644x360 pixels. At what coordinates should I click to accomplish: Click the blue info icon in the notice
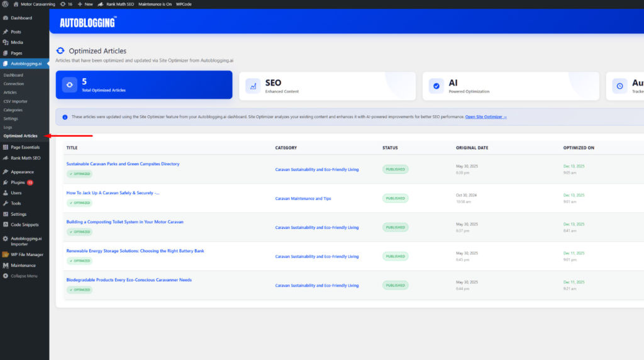65,117
